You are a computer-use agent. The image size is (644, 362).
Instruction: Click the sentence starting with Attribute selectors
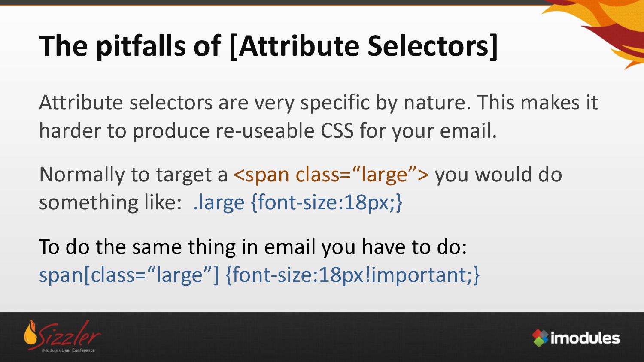(318, 103)
